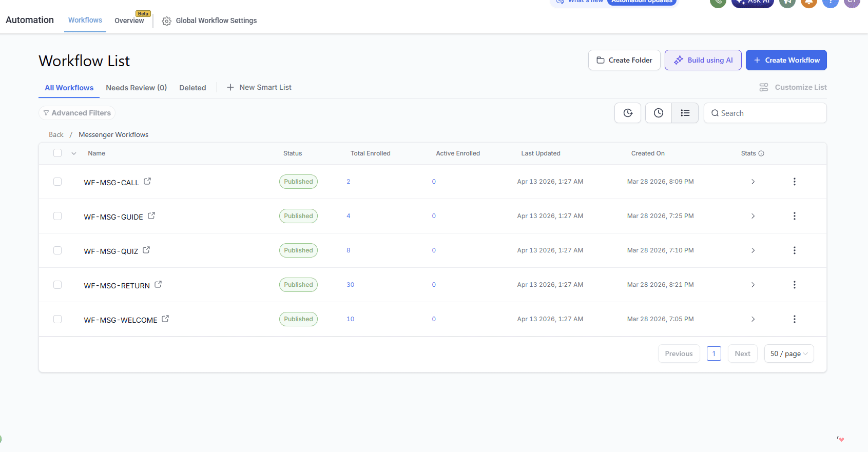The image size is (868, 452).
Task: Click the workflow Search field
Action: tap(765, 113)
